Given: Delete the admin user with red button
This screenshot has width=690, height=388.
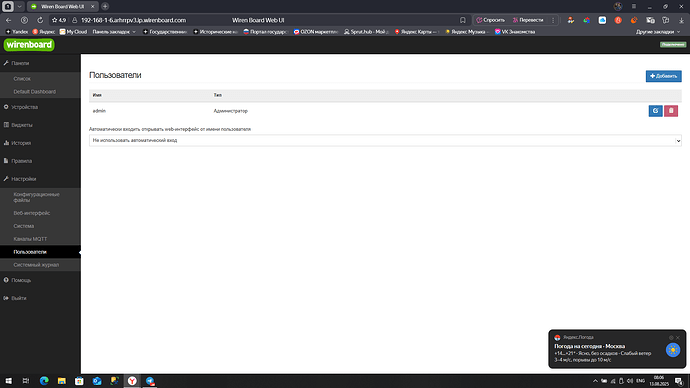Looking at the screenshot, I should coord(671,111).
